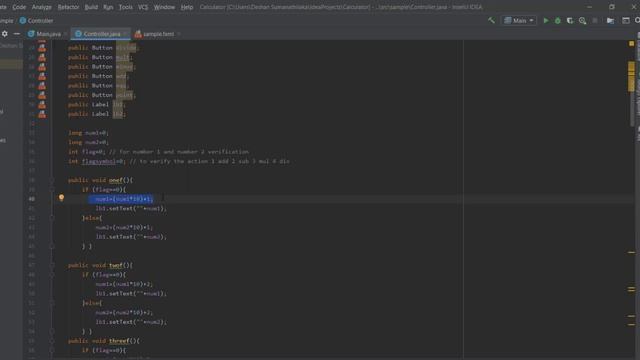This screenshot has height=360, width=640.
Task: Click the FXML gutter icon beside Label lbl1
Action: (42, 104)
